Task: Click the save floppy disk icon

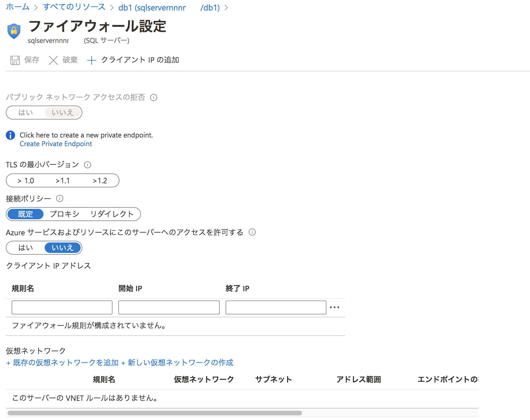Action: (15, 60)
